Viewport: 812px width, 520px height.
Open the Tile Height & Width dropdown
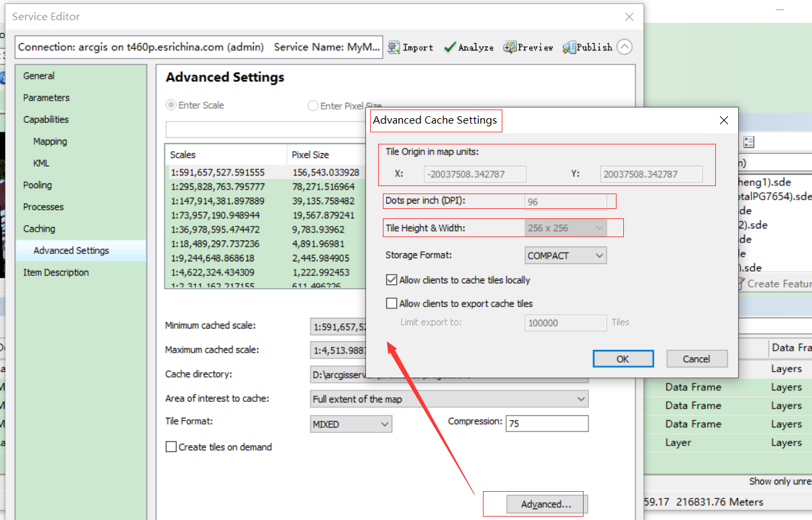point(566,228)
